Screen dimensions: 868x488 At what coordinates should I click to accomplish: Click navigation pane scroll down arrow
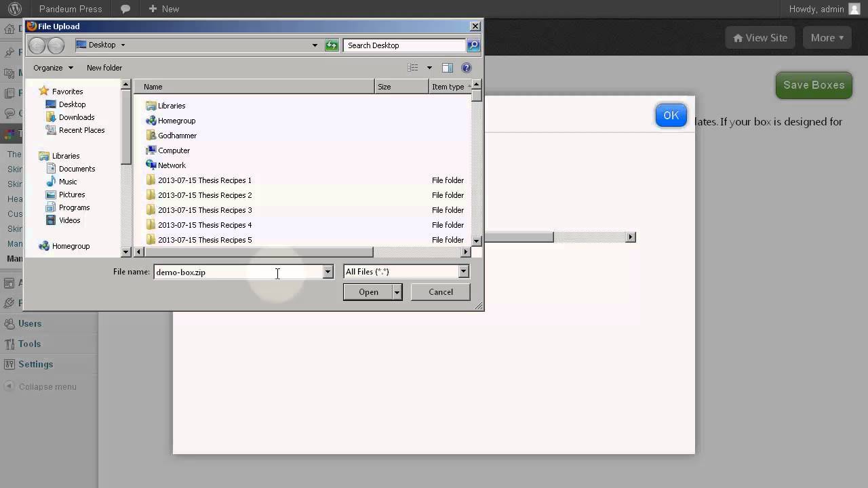click(x=125, y=252)
